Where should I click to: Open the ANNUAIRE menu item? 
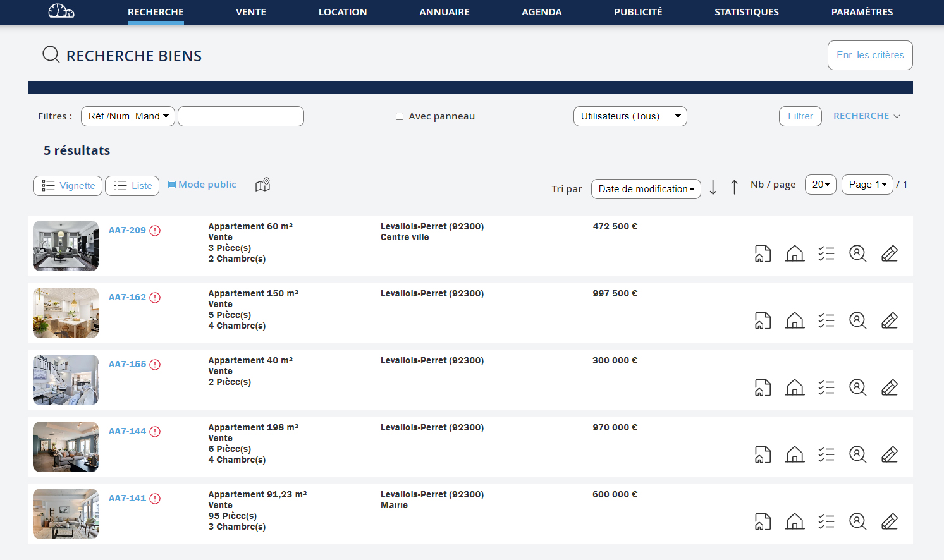click(x=444, y=12)
